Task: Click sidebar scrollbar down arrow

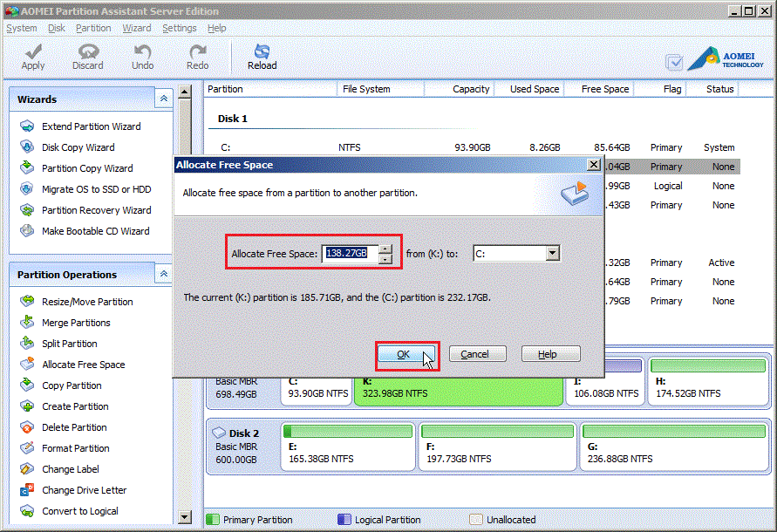Action: (x=184, y=517)
